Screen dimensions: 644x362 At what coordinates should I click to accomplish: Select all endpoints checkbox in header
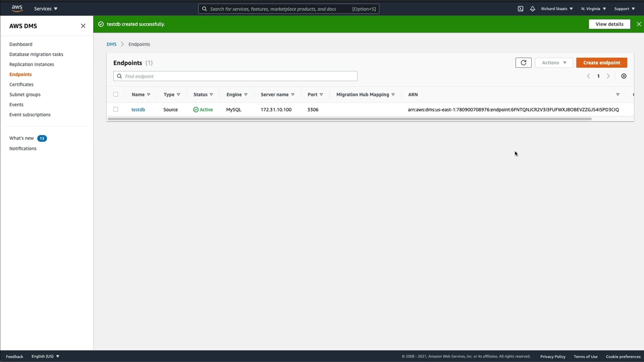coord(116,95)
